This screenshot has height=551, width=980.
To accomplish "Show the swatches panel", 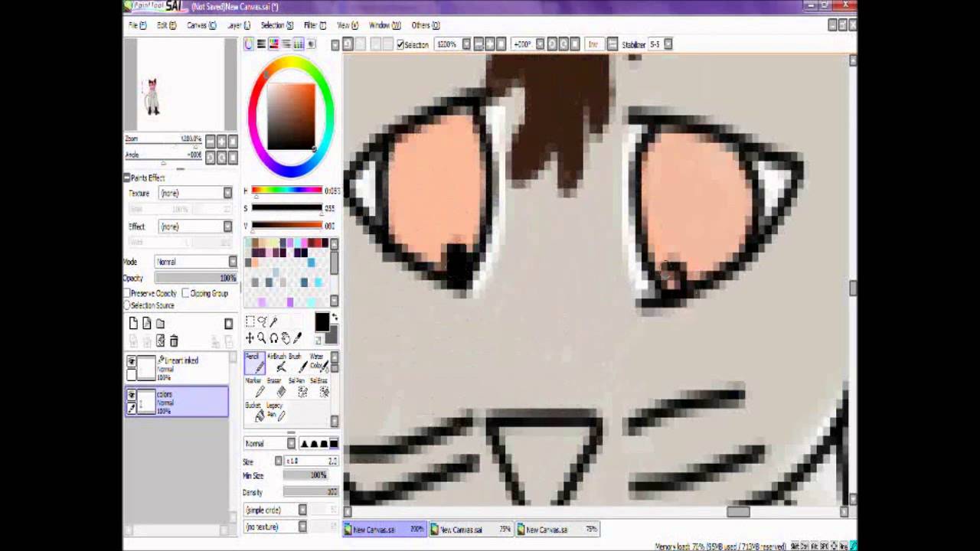I will (x=299, y=44).
